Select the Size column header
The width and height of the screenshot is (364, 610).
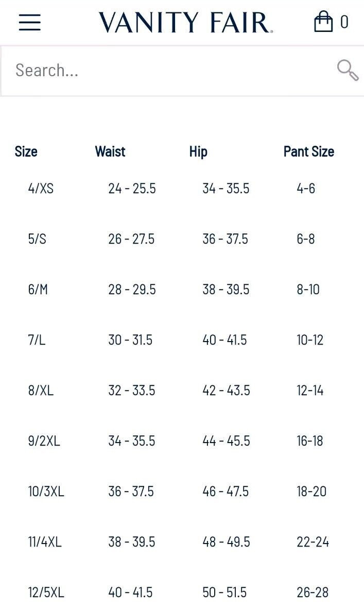coord(26,151)
